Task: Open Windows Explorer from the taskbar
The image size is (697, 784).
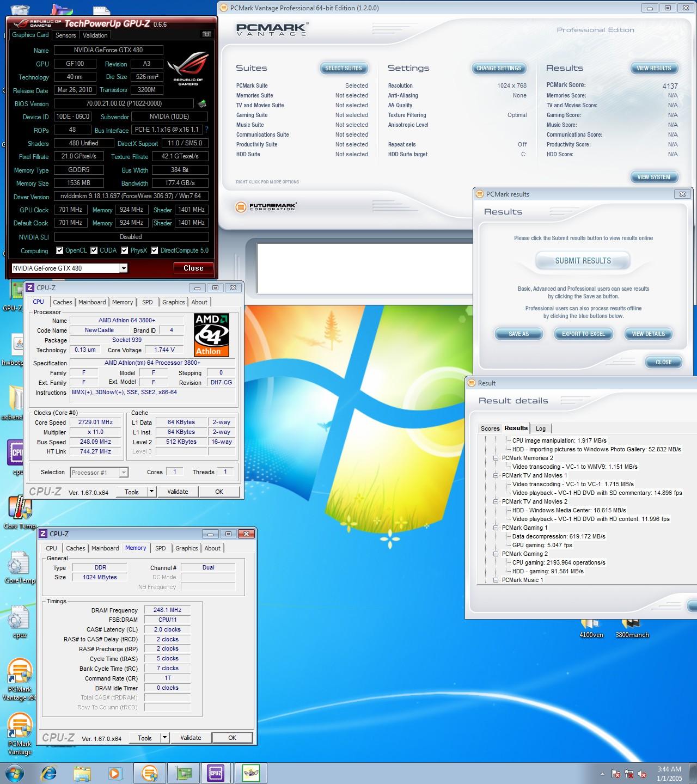Action: click(82, 773)
